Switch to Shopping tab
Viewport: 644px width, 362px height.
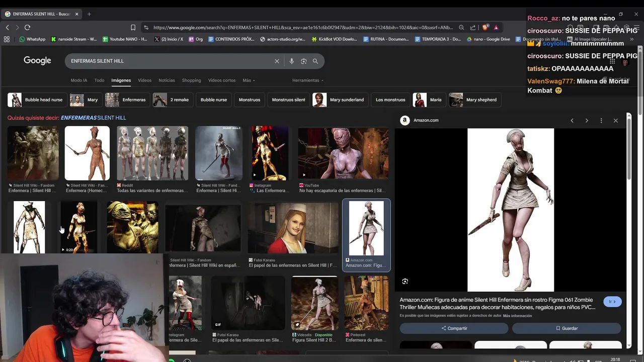(192, 80)
